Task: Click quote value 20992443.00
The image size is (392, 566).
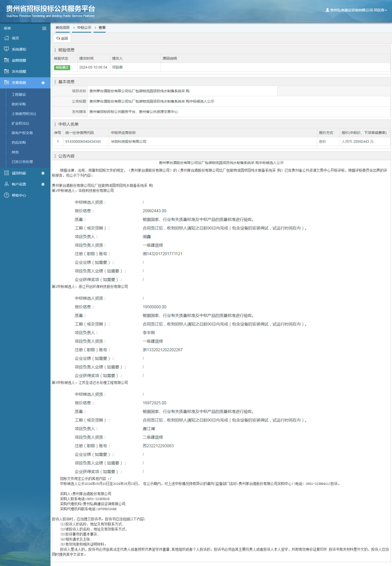Action: 155,211
